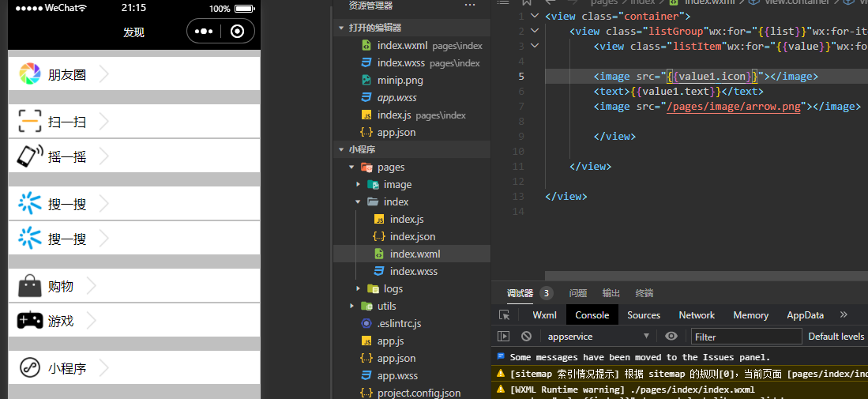Click the project.config.json braces icon

pos(366,393)
